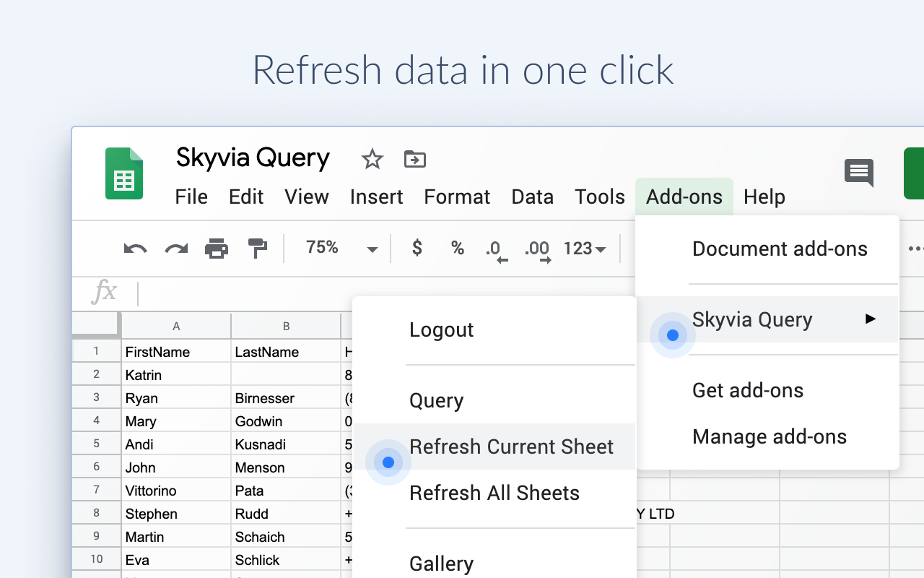Choose Refresh Current Sheet
Viewport: 924px width, 578px height.
[511, 447]
